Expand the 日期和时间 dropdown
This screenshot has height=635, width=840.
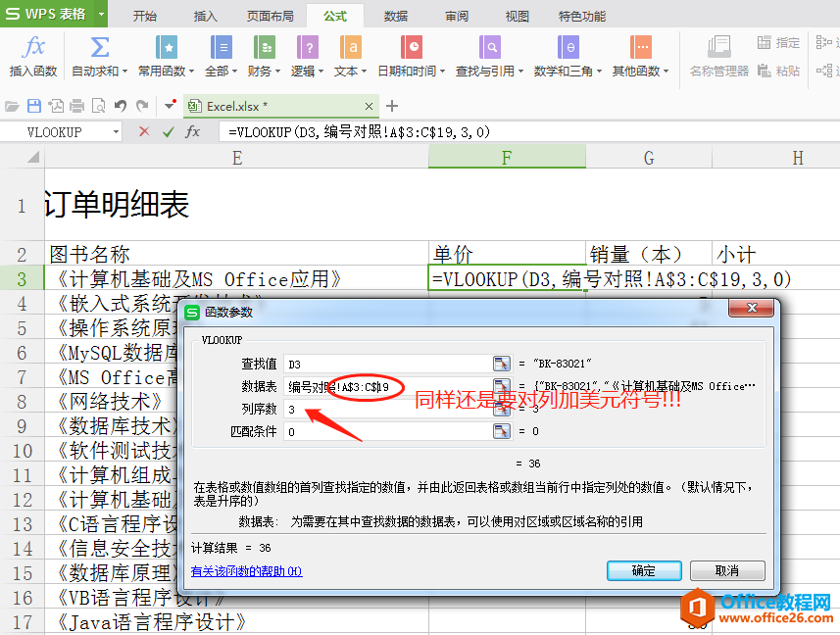(442, 72)
